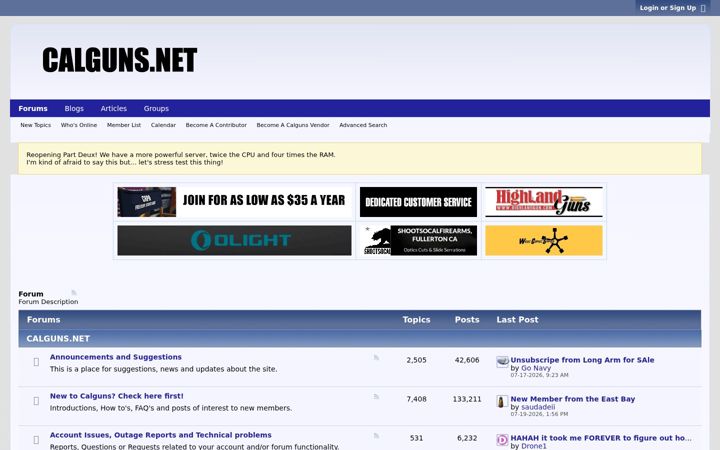
Task: Open user profile Drone1
Action: pos(534,446)
